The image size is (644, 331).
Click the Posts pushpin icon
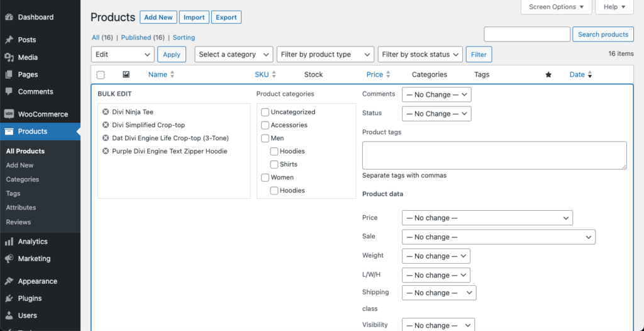pos(9,40)
